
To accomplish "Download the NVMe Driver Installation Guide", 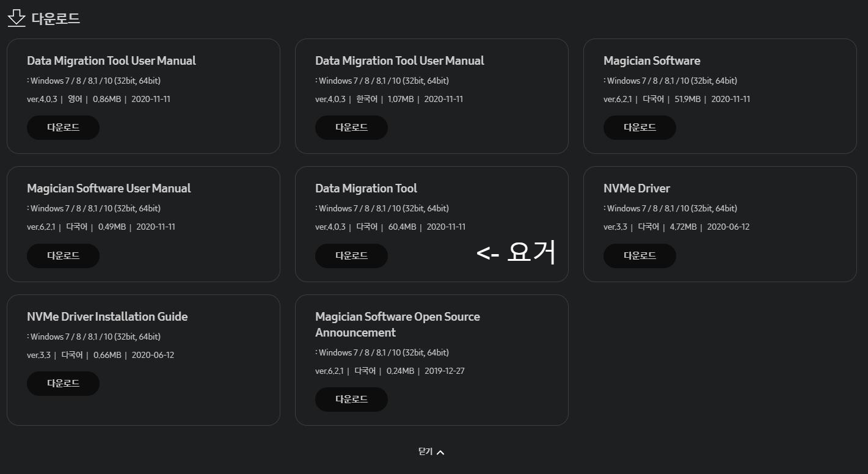I will point(63,384).
